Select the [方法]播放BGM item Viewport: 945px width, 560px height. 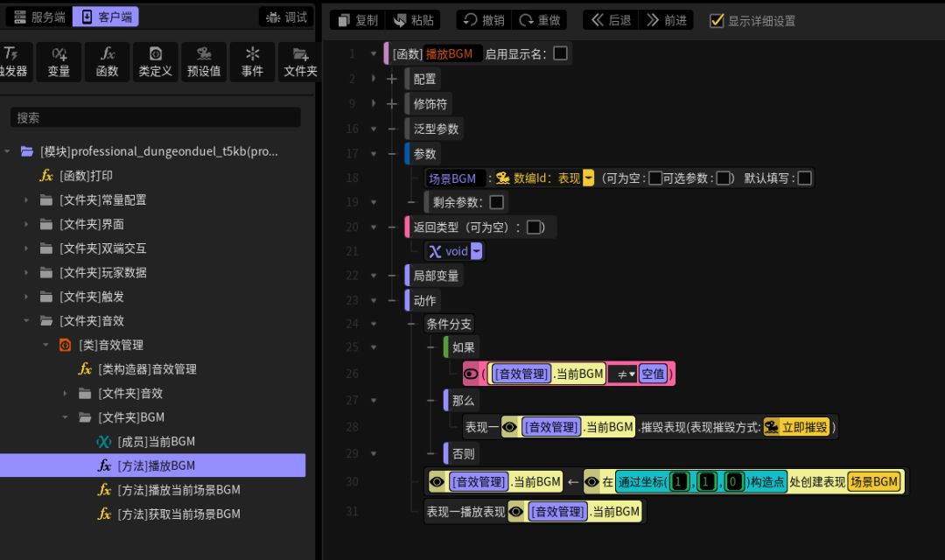[x=152, y=465]
